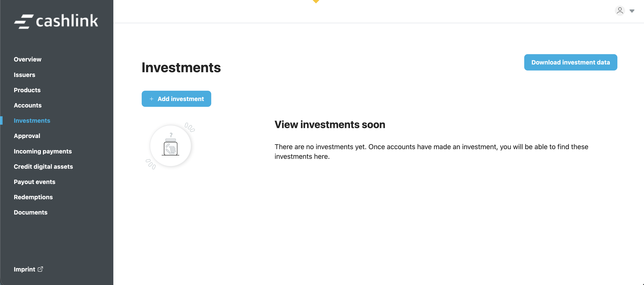Open Credit digital assets page
The width and height of the screenshot is (644, 285).
[43, 167]
